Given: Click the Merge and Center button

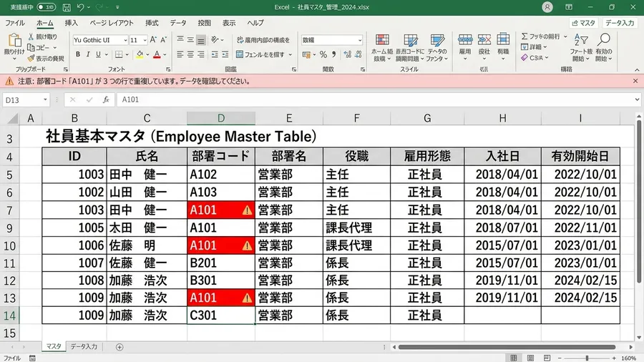Looking at the screenshot, I should pyautogui.click(x=260, y=54).
